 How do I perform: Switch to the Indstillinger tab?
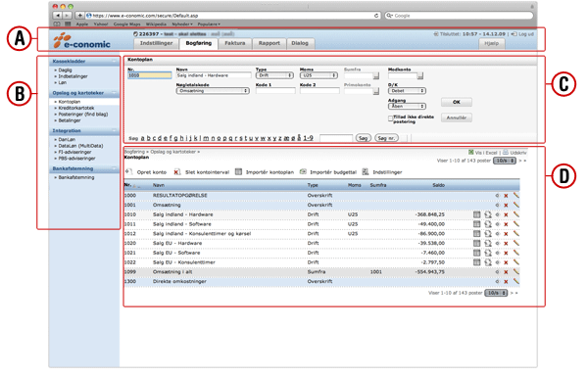point(156,43)
